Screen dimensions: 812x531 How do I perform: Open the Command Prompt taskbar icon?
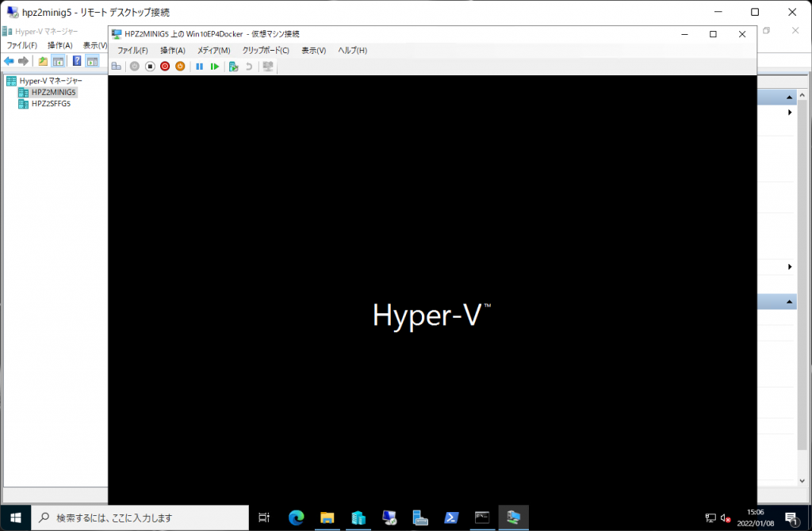coord(482,518)
